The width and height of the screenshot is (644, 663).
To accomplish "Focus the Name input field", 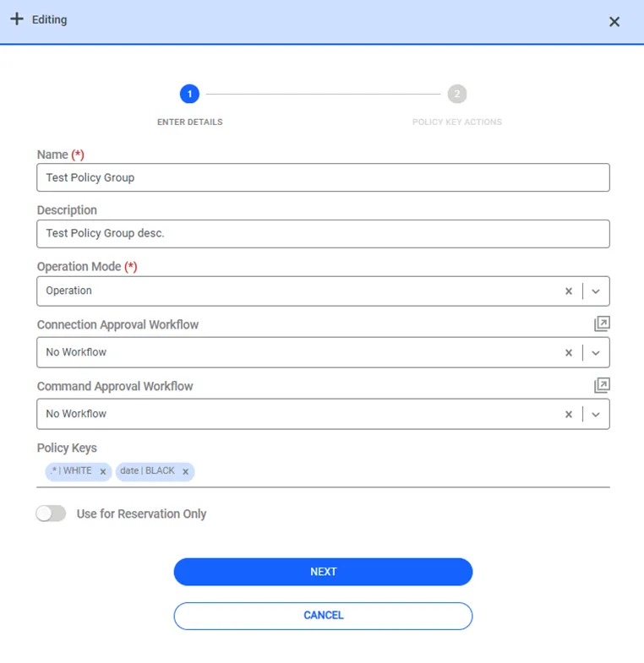I will pyautogui.click(x=323, y=177).
